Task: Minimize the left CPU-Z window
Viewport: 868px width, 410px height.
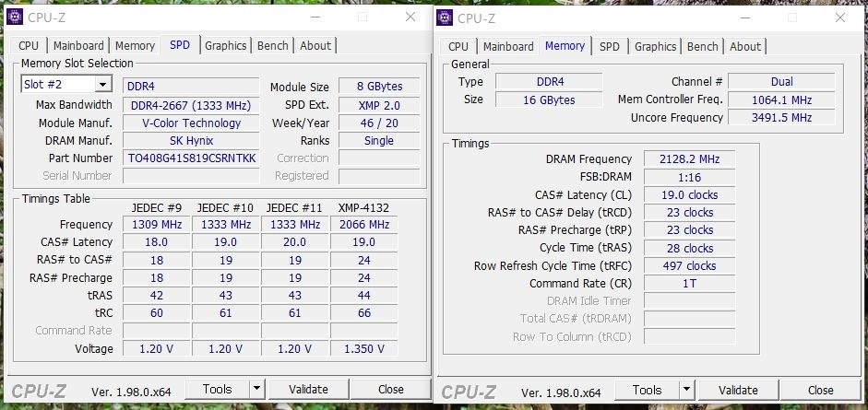Action: [315, 17]
